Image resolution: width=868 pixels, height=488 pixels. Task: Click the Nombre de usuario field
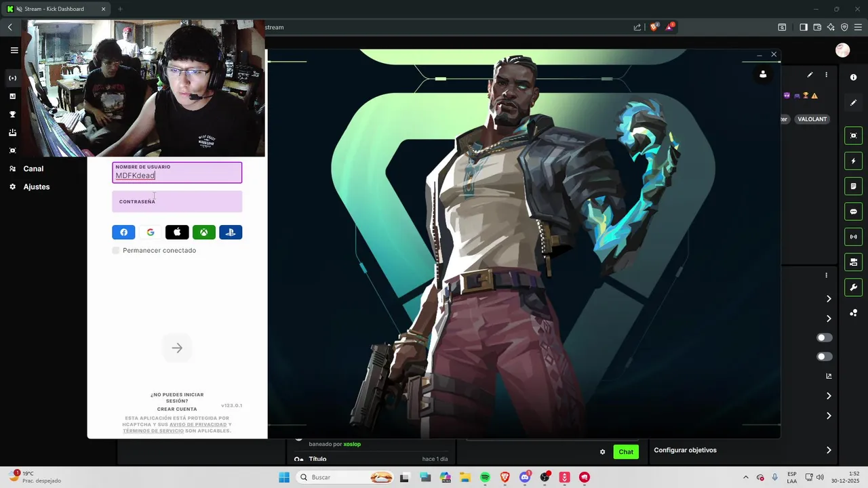pyautogui.click(x=177, y=172)
